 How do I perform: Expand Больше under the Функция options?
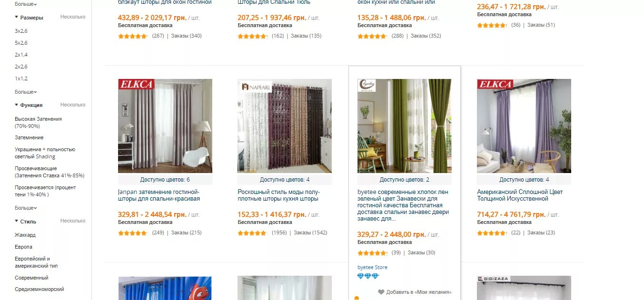(x=26, y=208)
